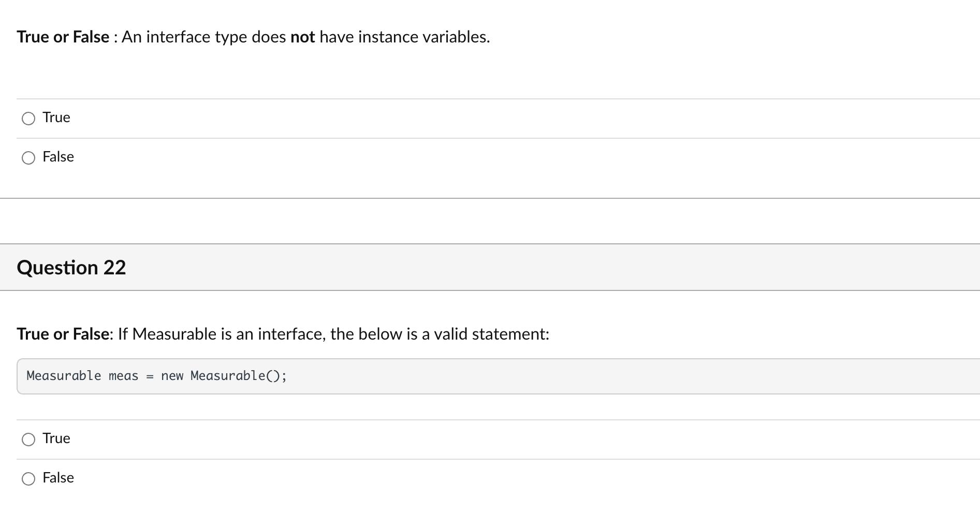
Task: Choose True radio button under Question 22
Action: point(28,440)
